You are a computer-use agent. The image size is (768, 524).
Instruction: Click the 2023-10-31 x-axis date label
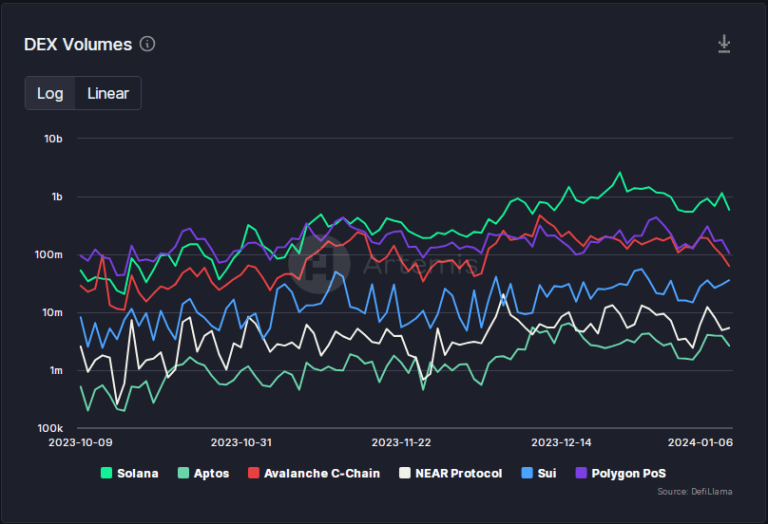point(241,441)
